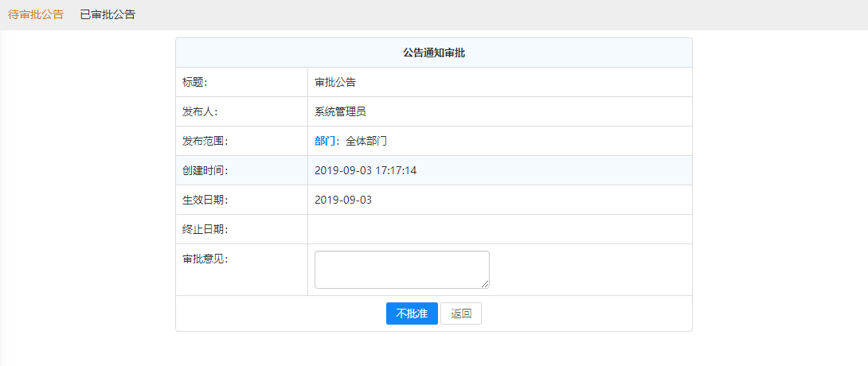Select the 全体部门 scope value
The image size is (868, 366).
coord(366,141)
